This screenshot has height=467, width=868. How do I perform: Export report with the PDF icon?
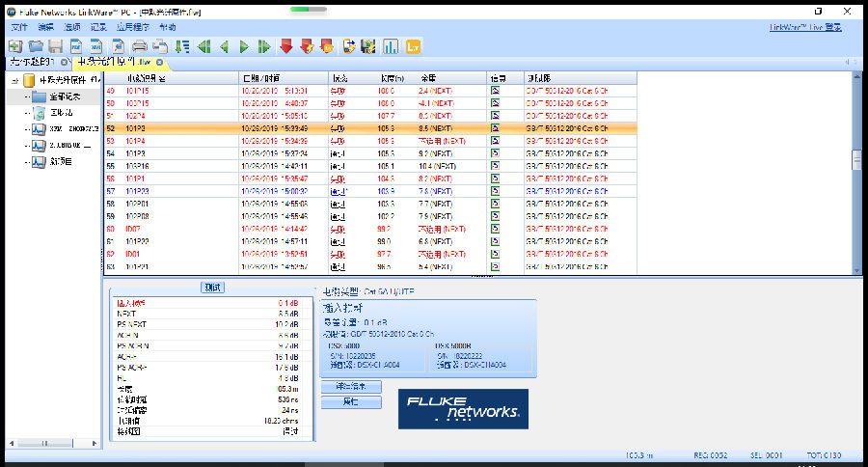point(76,47)
